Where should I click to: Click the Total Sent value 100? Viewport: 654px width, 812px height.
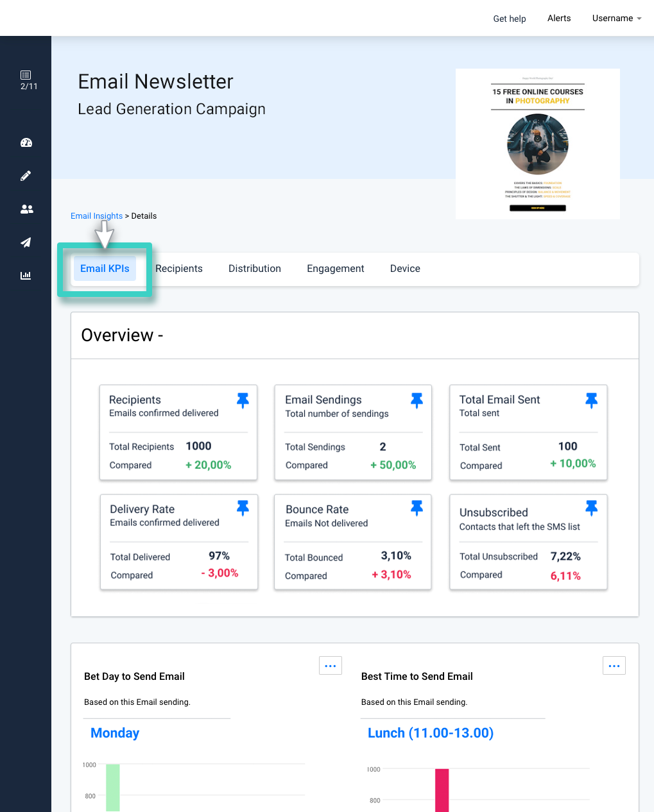568,446
